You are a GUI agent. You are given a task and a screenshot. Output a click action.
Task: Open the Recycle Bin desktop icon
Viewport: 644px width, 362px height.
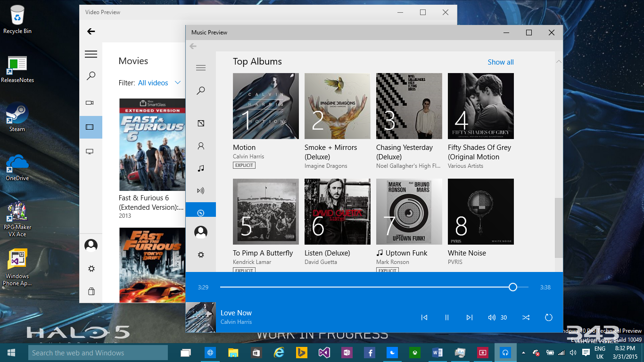pos(17,19)
